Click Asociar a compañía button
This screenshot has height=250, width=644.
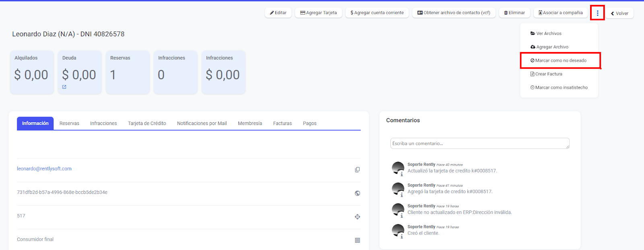(x=560, y=13)
